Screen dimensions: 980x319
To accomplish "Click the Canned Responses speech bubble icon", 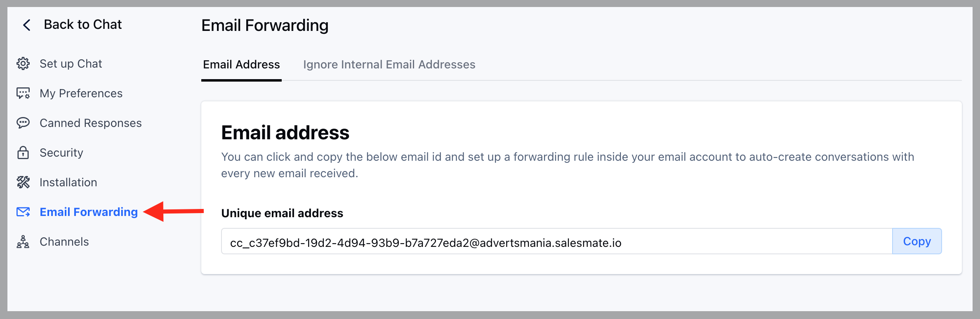I will click(x=23, y=123).
